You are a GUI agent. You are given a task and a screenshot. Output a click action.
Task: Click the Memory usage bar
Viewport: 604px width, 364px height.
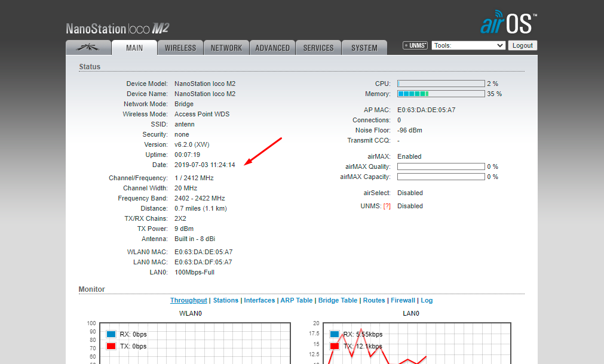coord(441,94)
